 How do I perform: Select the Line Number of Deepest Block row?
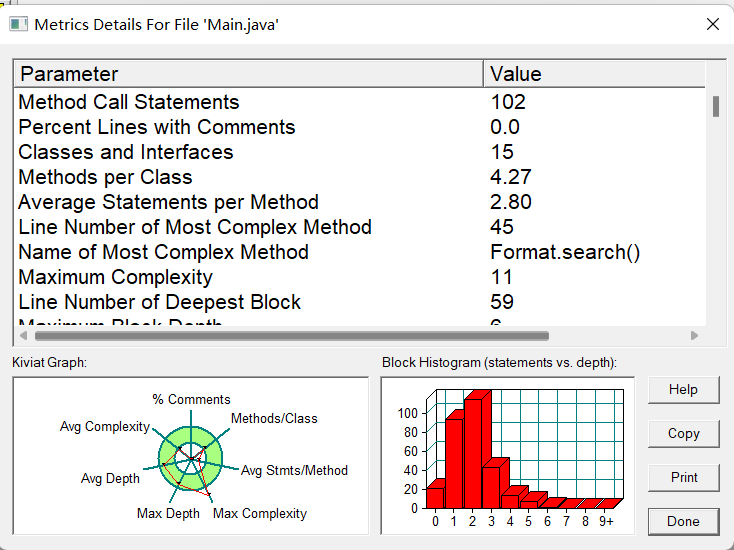[x=360, y=302]
